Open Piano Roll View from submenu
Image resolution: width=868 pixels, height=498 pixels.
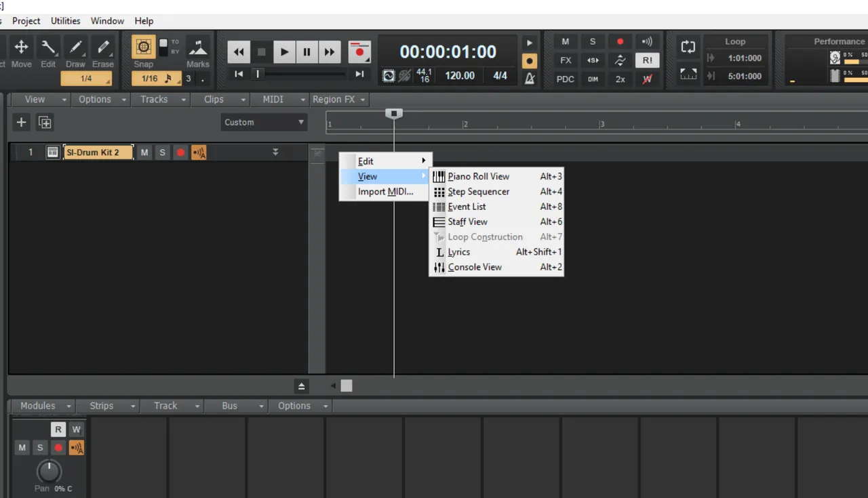pyautogui.click(x=496, y=176)
